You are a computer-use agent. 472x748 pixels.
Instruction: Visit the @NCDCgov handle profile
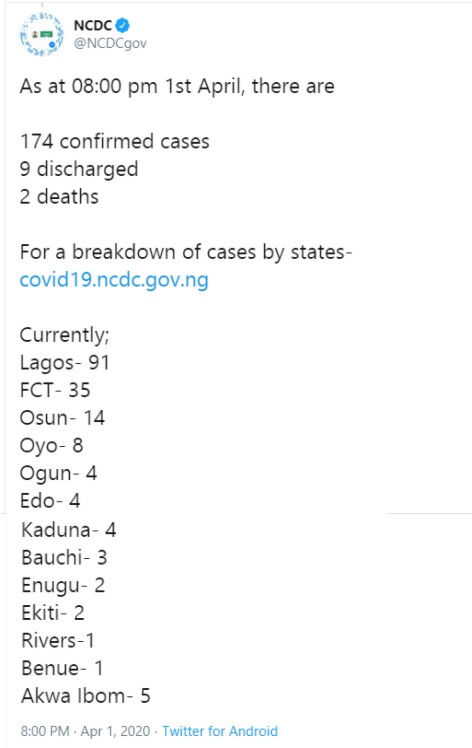(x=110, y=43)
